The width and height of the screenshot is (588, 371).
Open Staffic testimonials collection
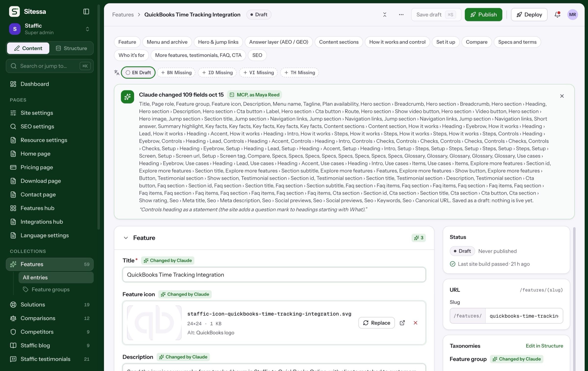(49, 359)
